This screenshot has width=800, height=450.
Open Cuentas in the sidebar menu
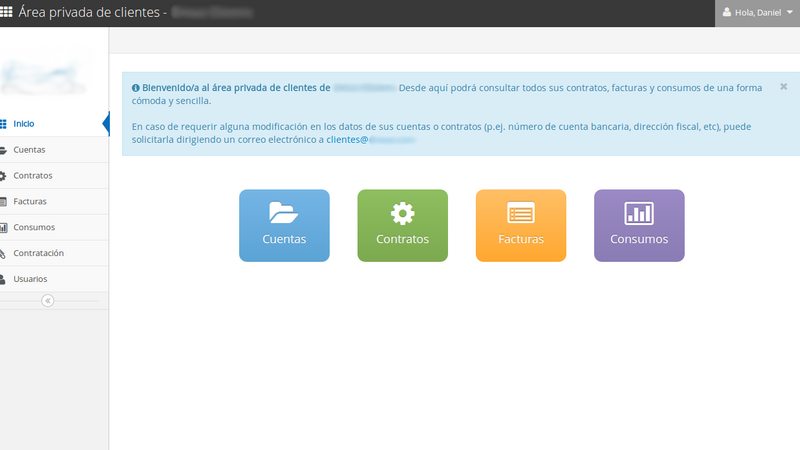tap(54, 149)
